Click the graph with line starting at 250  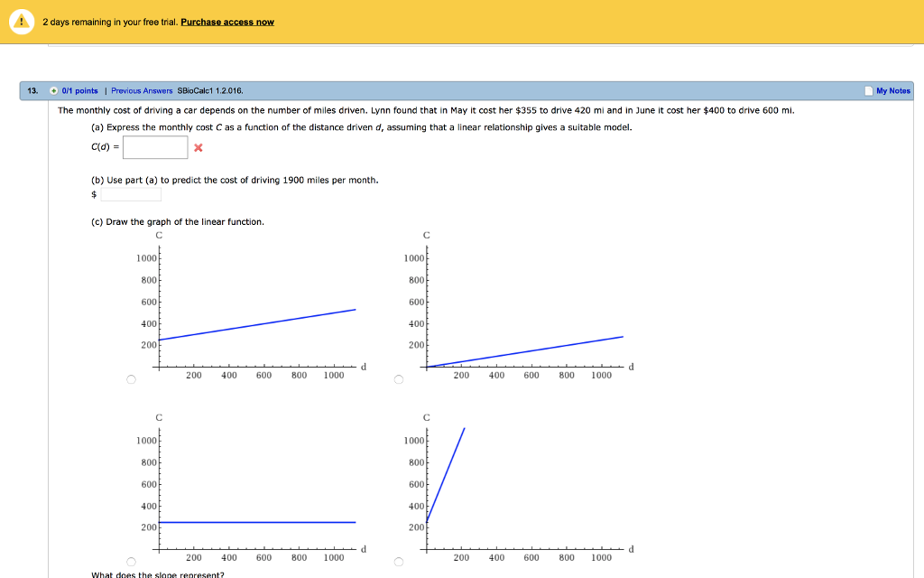tap(257, 307)
